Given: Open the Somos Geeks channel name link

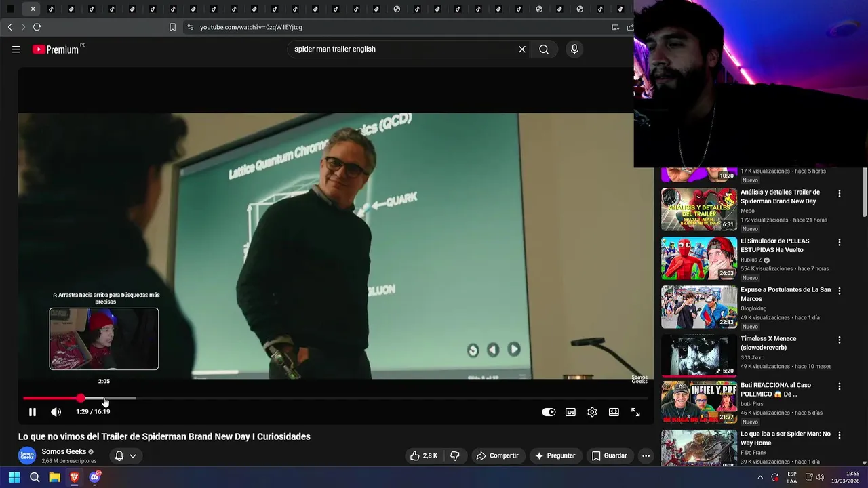Looking at the screenshot, I should pos(64,451).
